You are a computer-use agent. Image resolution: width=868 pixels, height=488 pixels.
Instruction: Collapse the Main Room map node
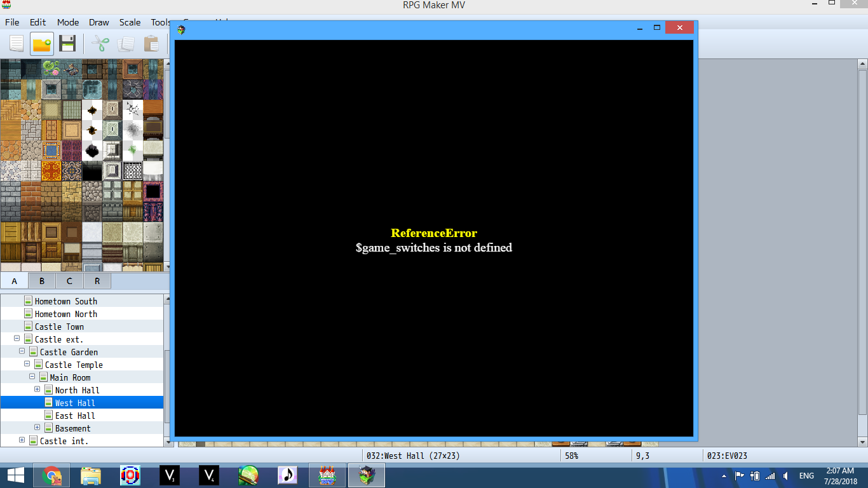point(32,377)
